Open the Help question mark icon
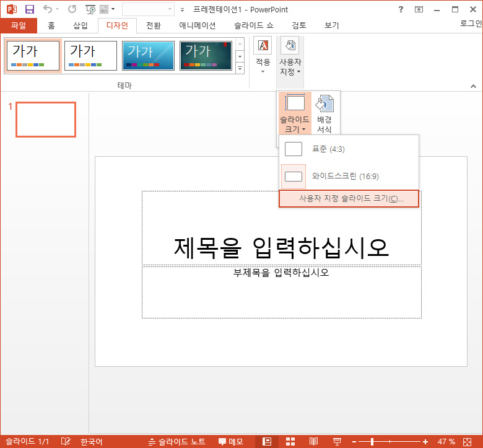Screen dimensions: 483x448 (401, 9)
